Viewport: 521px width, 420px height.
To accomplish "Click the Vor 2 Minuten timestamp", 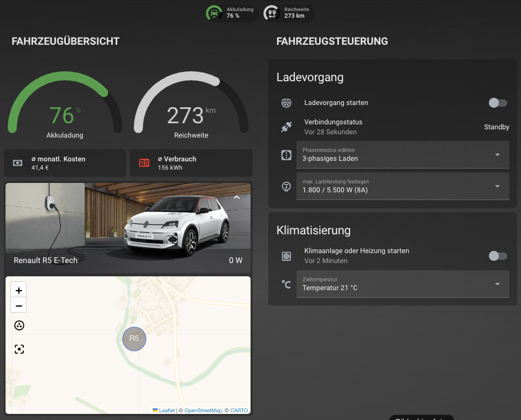I will pos(326,261).
